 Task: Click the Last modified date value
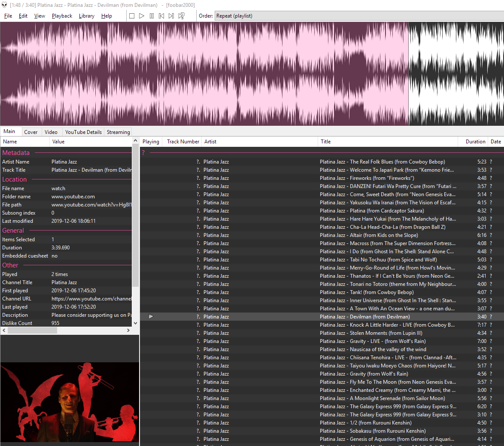tap(73, 221)
